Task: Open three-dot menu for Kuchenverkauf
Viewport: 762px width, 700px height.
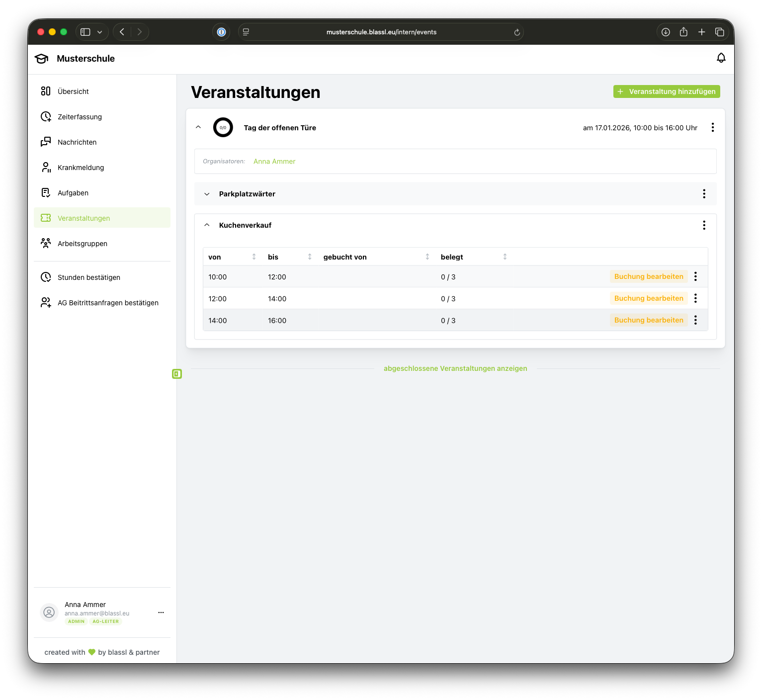Action: coord(704,225)
